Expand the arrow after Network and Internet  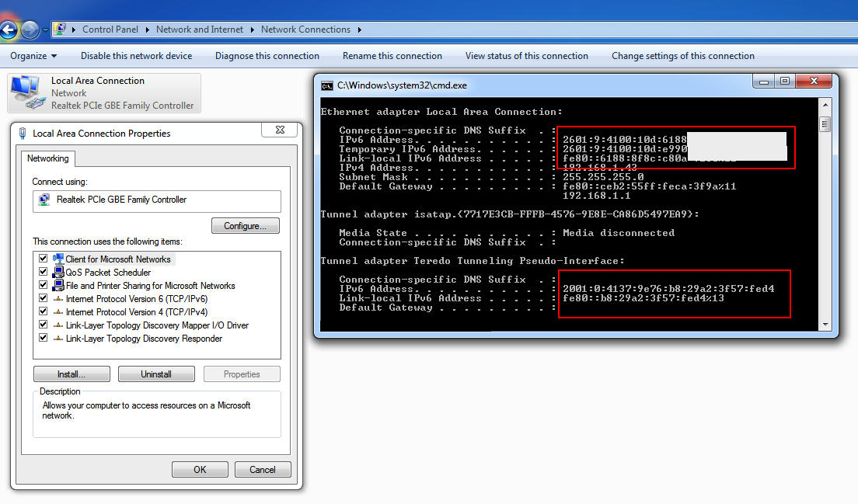[253, 30]
